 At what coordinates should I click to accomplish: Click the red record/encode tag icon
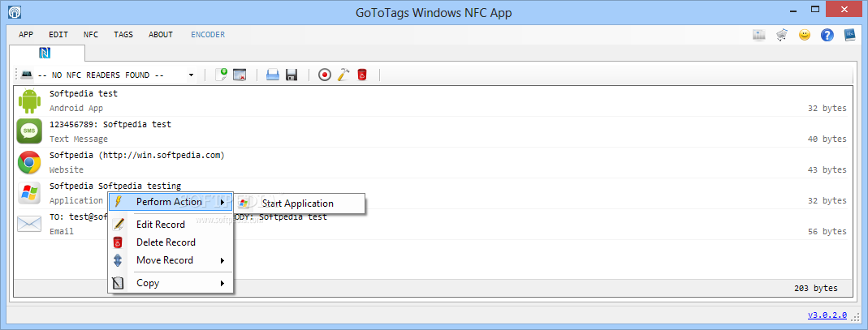point(325,75)
